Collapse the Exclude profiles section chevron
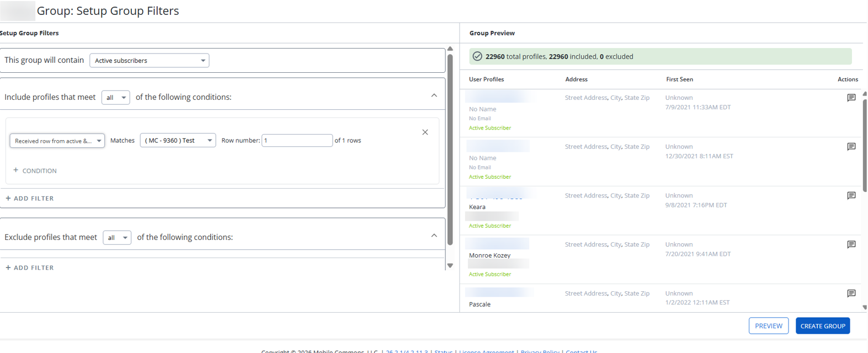This screenshot has height=353, width=868. pyautogui.click(x=434, y=236)
